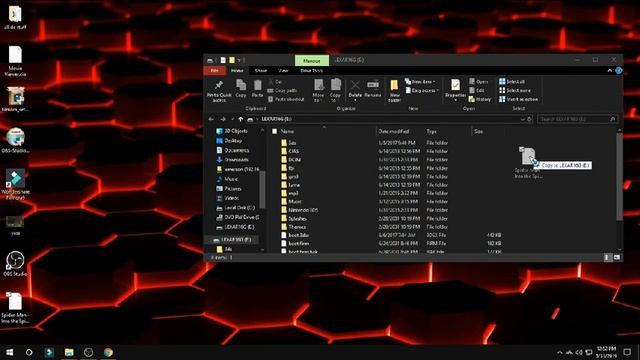Click the Search LEXAR16G box
The image size is (640, 360).
577,119
